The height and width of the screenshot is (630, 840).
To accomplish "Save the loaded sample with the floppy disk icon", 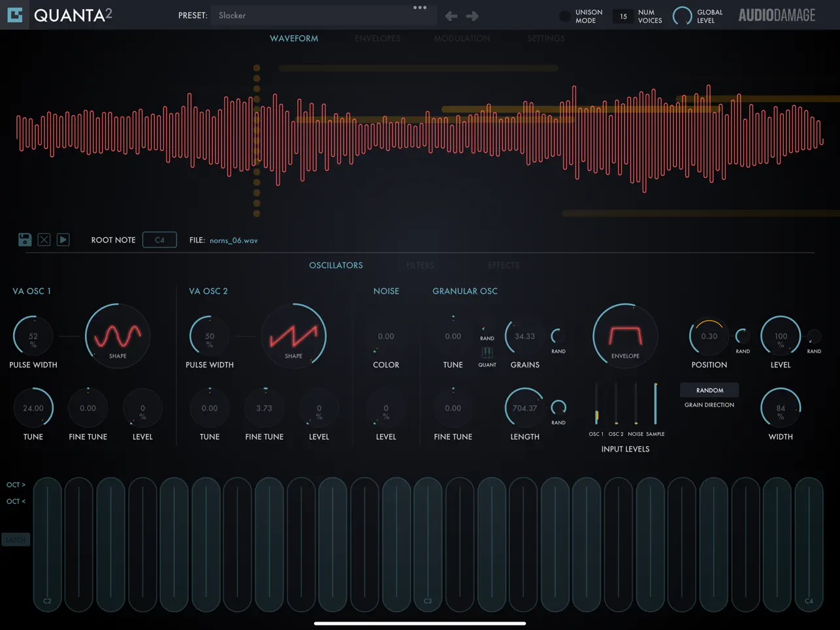I will coord(24,239).
